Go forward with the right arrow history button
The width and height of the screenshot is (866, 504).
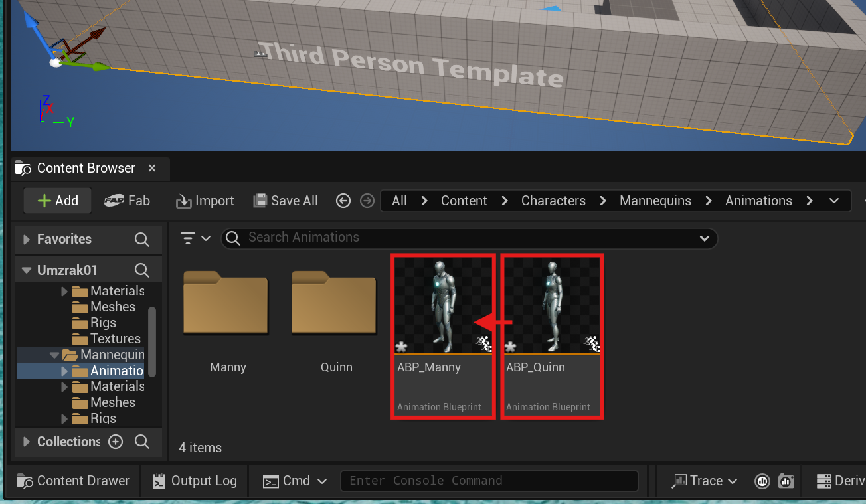(367, 201)
